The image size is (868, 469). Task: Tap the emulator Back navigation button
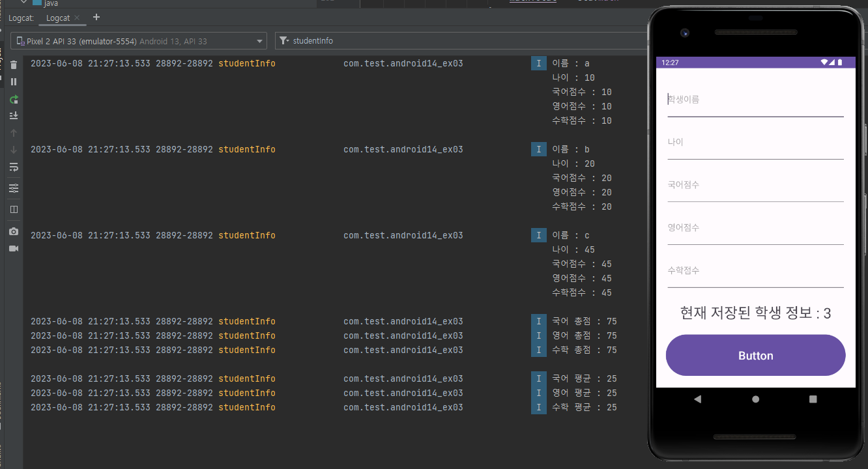[697, 399]
